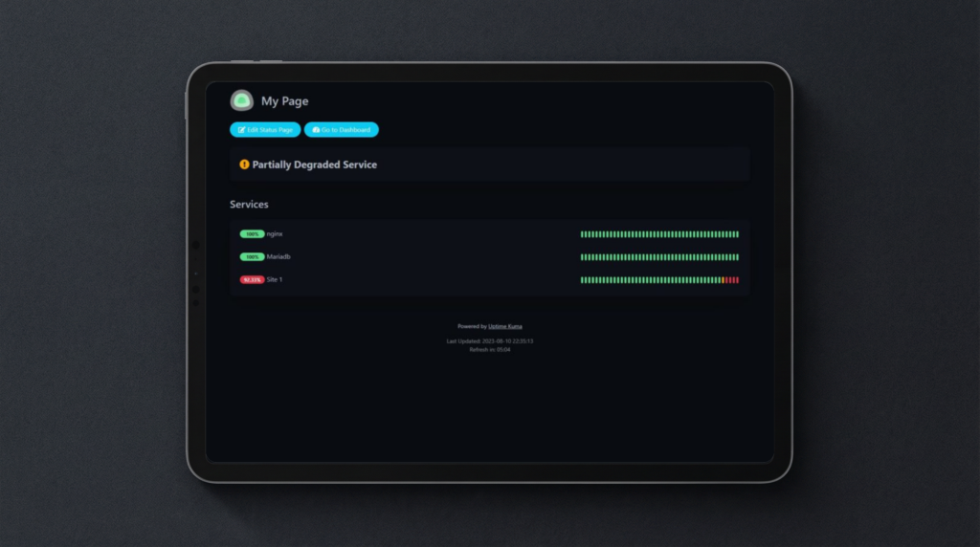Image resolution: width=980 pixels, height=547 pixels.
Task: Click the My Page title
Action: (284, 100)
